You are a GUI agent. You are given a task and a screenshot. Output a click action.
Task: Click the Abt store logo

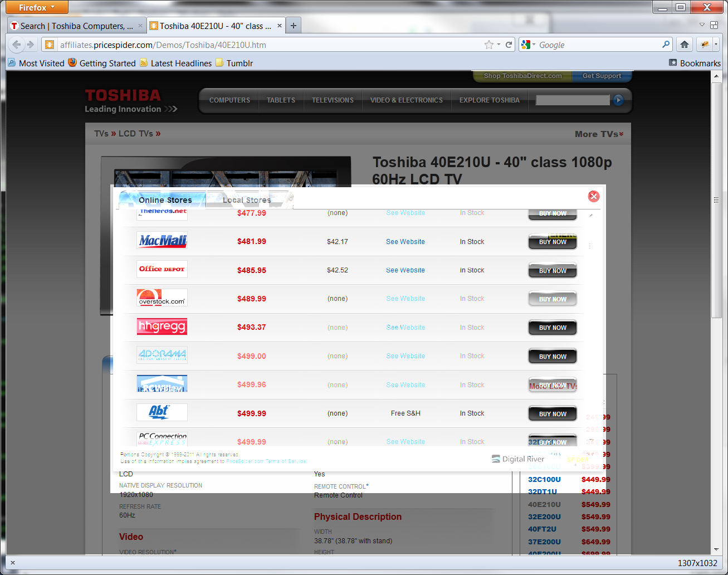click(x=162, y=412)
